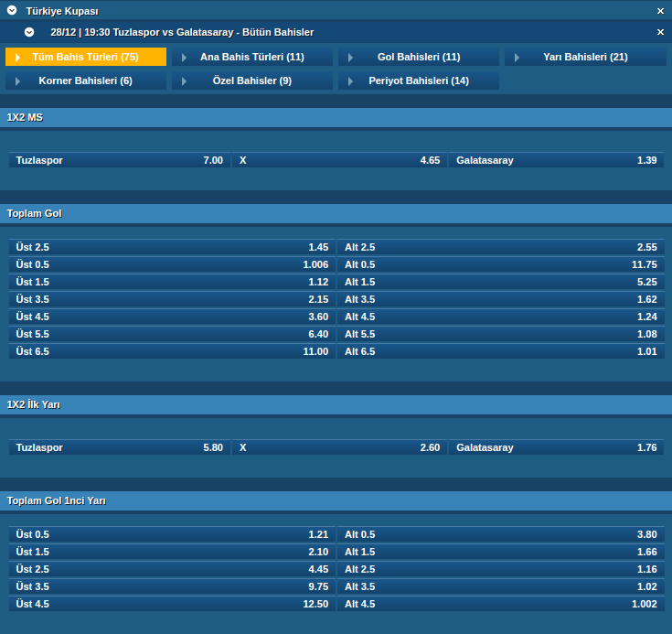Choose first half Üst 4.5 at 12.50
672x634 pixels.
pyautogui.click(x=172, y=605)
